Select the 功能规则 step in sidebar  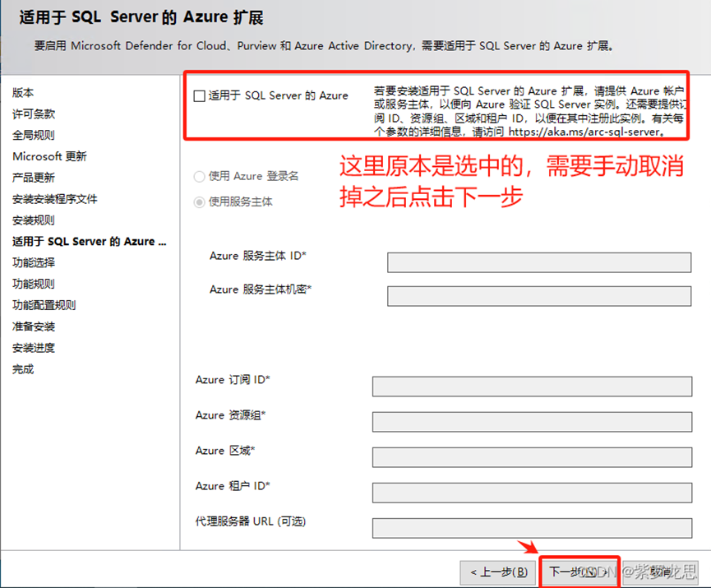(34, 284)
